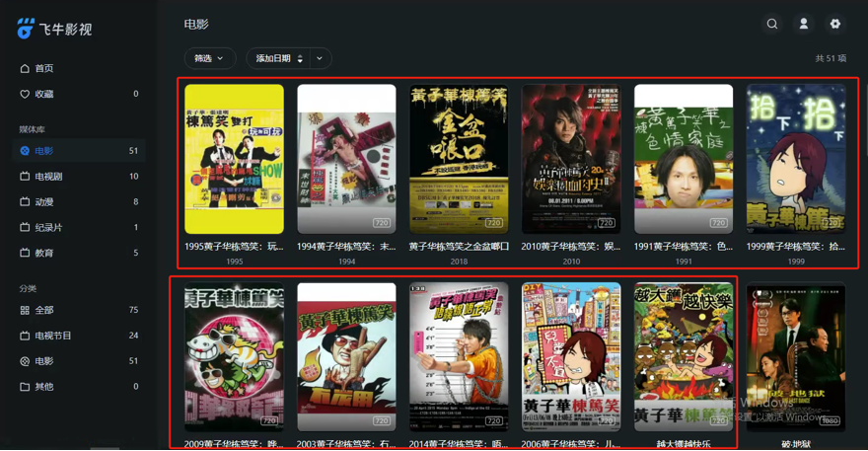Viewport: 868px width, 451px height.
Task: Click the icon beside 纪录片
Action: coord(25,227)
